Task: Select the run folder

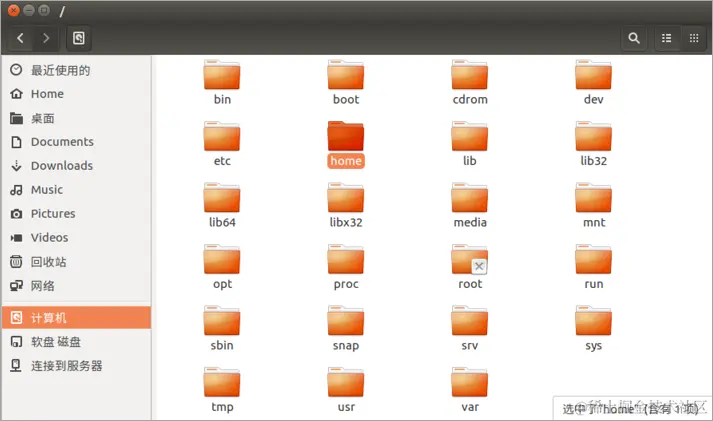Action: coord(593,267)
